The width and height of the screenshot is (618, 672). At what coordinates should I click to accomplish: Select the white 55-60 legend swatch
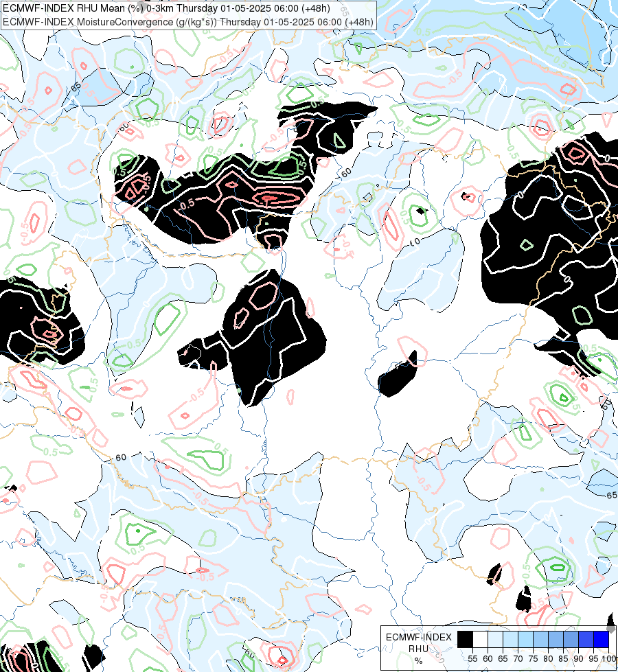[x=481, y=640]
